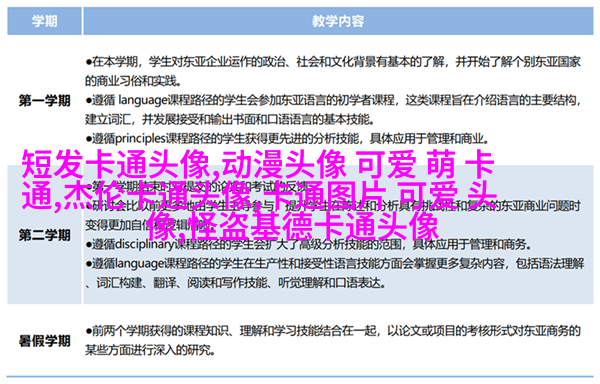The height and width of the screenshot is (384, 600).
Task: Click the line starting 前两个学期获得的课程知识
Action: (333, 331)
